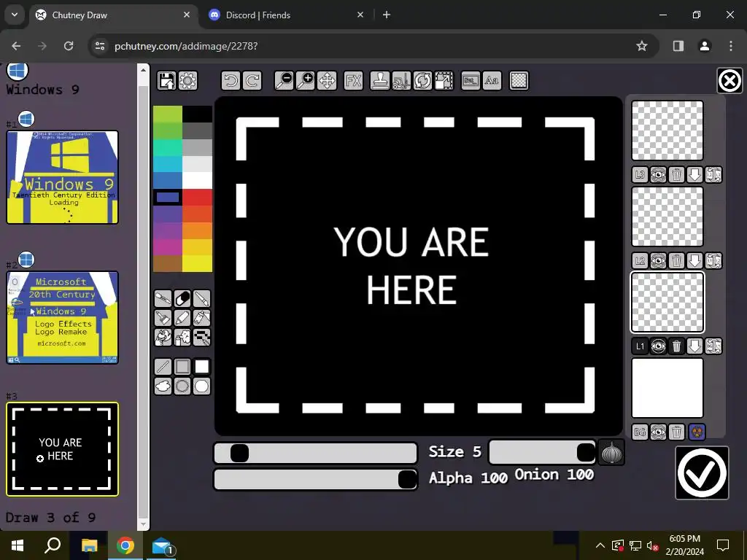The height and width of the screenshot is (560, 747).
Task: Merge layer L2 down with arrow
Action: click(694, 260)
